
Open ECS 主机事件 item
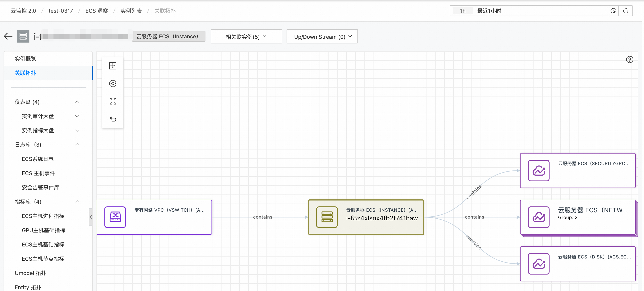click(x=38, y=173)
